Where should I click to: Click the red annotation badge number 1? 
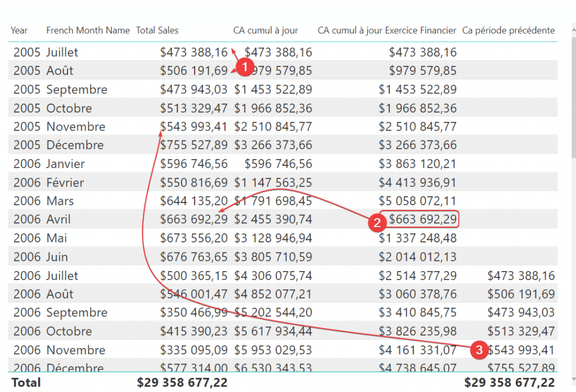(244, 67)
